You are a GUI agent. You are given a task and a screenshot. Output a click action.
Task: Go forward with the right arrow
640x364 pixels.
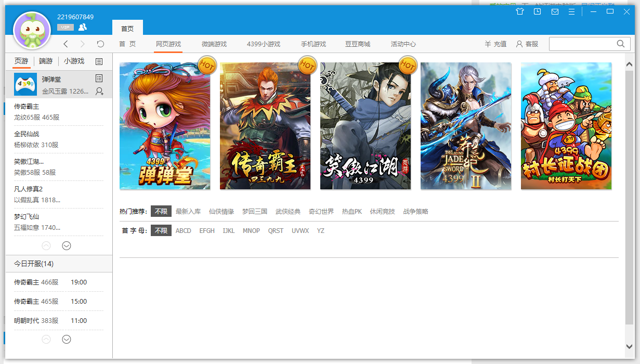83,44
